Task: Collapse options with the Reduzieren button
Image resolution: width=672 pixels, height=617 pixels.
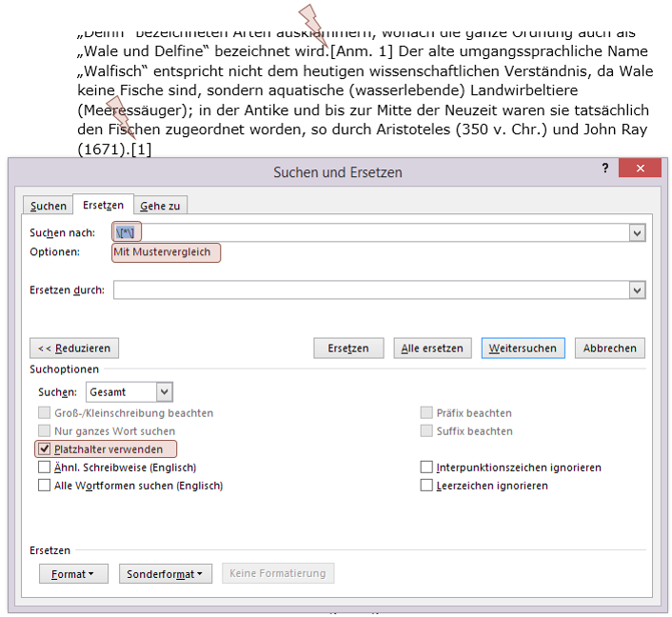Action: pyautogui.click(x=75, y=348)
